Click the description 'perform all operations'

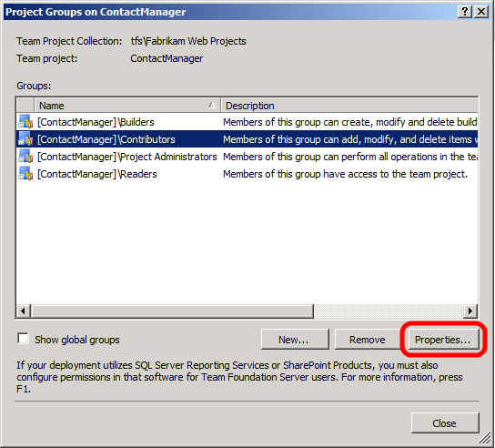(x=350, y=157)
